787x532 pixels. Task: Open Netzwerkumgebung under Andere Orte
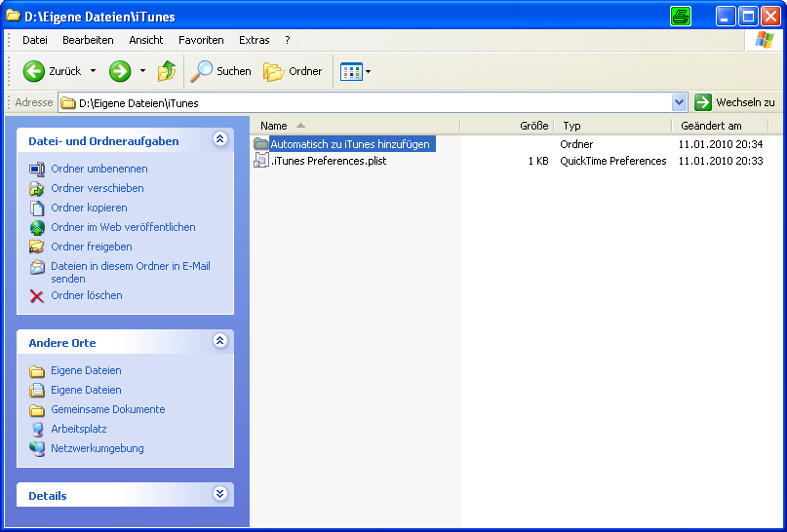click(98, 449)
